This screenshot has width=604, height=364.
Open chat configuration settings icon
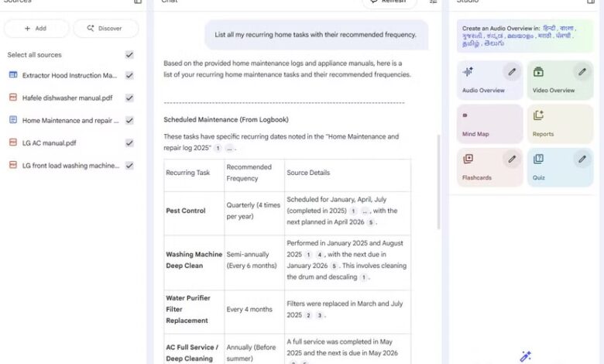[434, 2]
